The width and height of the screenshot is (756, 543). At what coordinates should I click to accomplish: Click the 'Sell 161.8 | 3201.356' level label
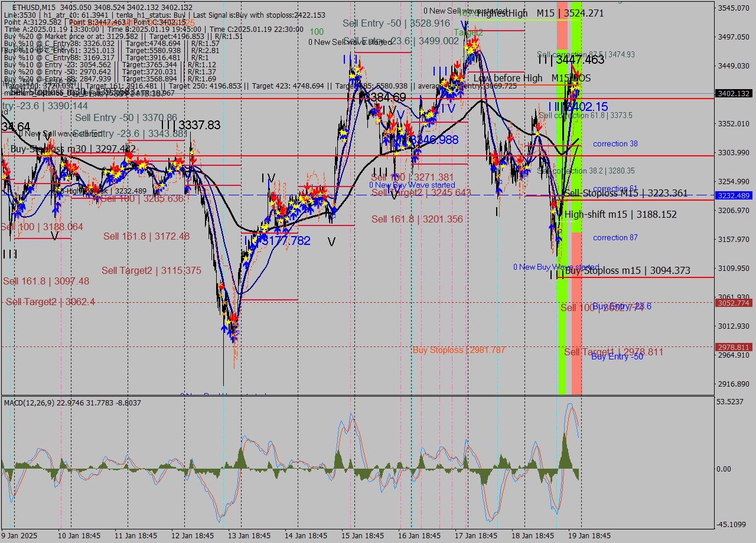417,220
